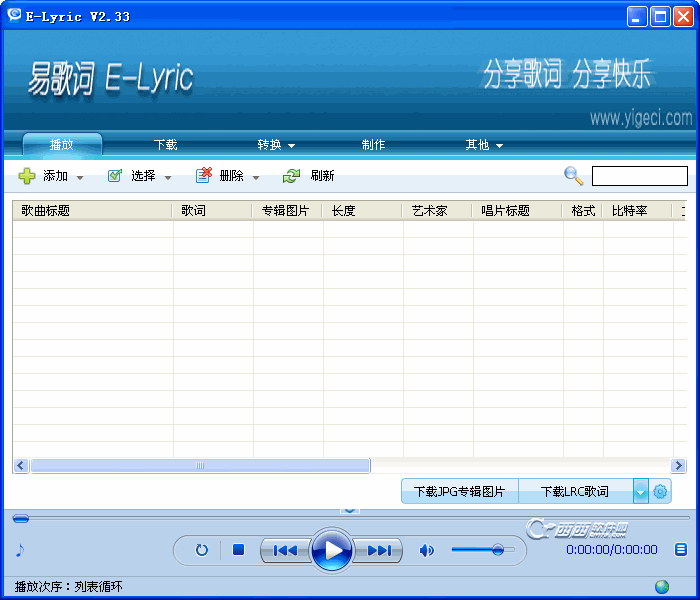Click the 下载LRC歌词 button
The height and width of the screenshot is (600, 700).
click(x=575, y=492)
